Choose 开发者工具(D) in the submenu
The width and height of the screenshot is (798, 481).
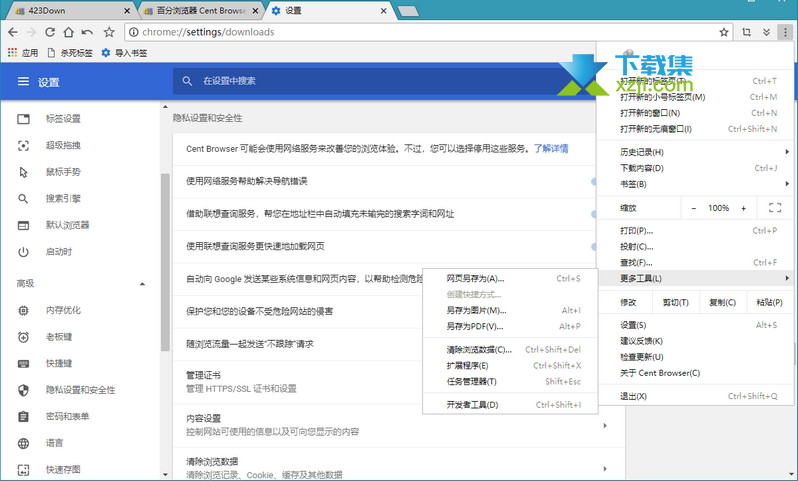tap(510, 405)
